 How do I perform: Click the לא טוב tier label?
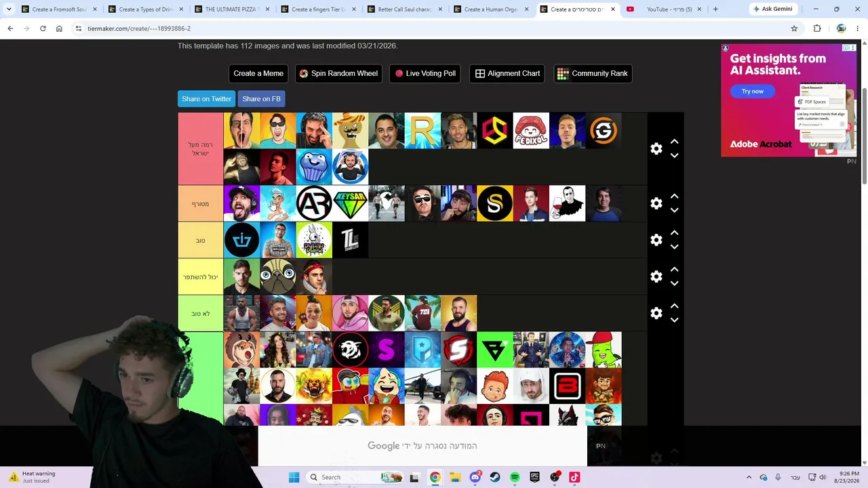click(201, 313)
